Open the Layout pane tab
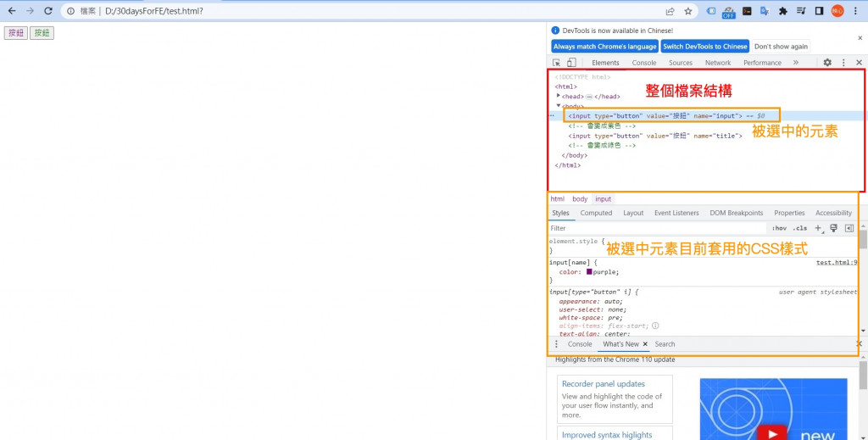This screenshot has height=440, width=868. pos(633,213)
